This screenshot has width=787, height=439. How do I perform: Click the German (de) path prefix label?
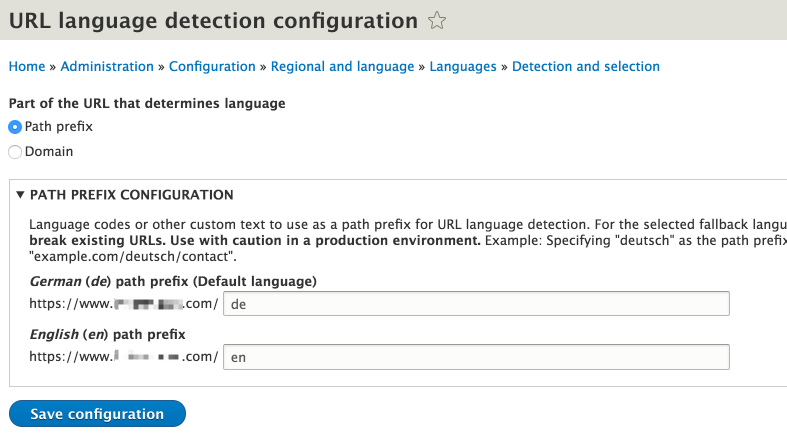pos(173,280)
